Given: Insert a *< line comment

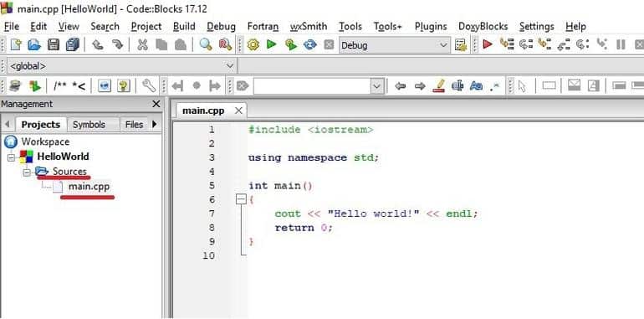Looking at the screenshot, I should [79, 86].
